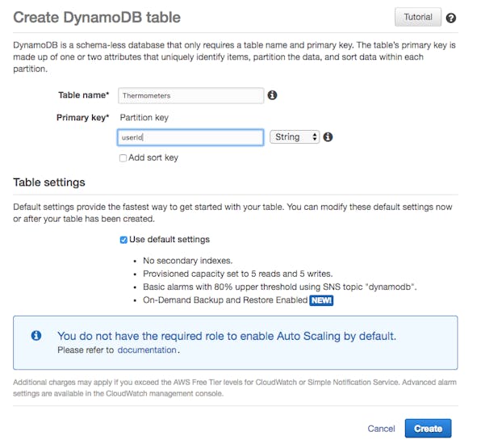Open the Tutorial
This screenshot has width=481, height=448.
click(417, 17)
